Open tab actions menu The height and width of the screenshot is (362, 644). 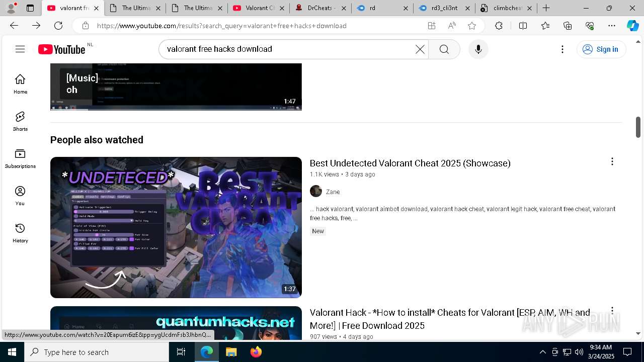coord(30,8)
